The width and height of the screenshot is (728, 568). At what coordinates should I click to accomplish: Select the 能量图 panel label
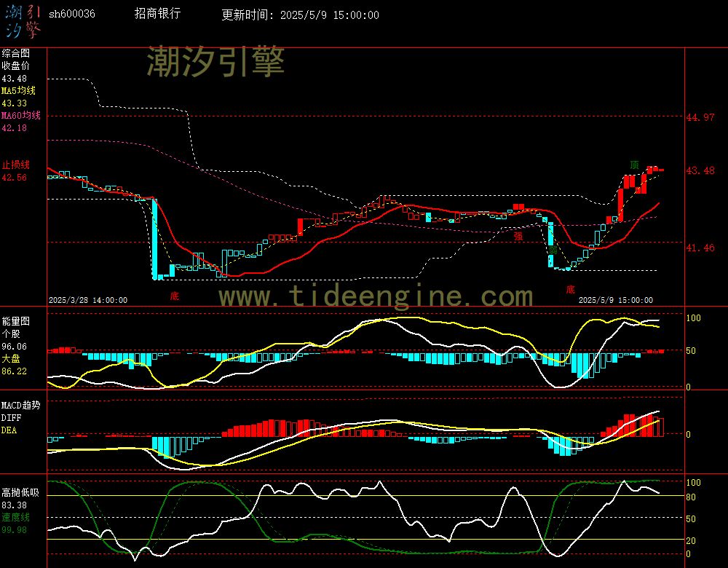(15, 321)
